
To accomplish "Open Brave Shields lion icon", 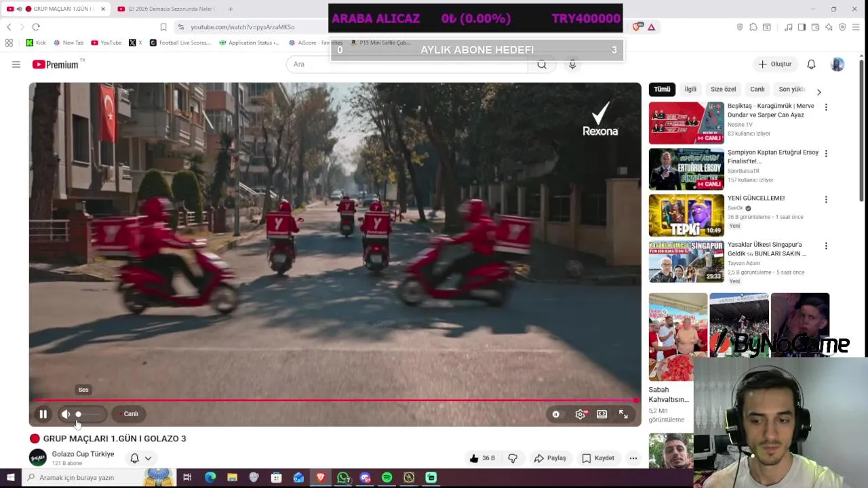I will tap(637, 27).
